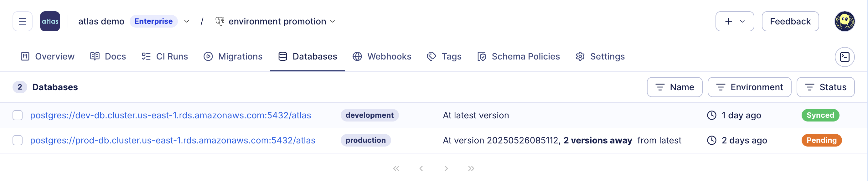This screenshot has width=868, height=181.
Task: Expand the atlas demo organization dropdown
Action: click(186, 21)
